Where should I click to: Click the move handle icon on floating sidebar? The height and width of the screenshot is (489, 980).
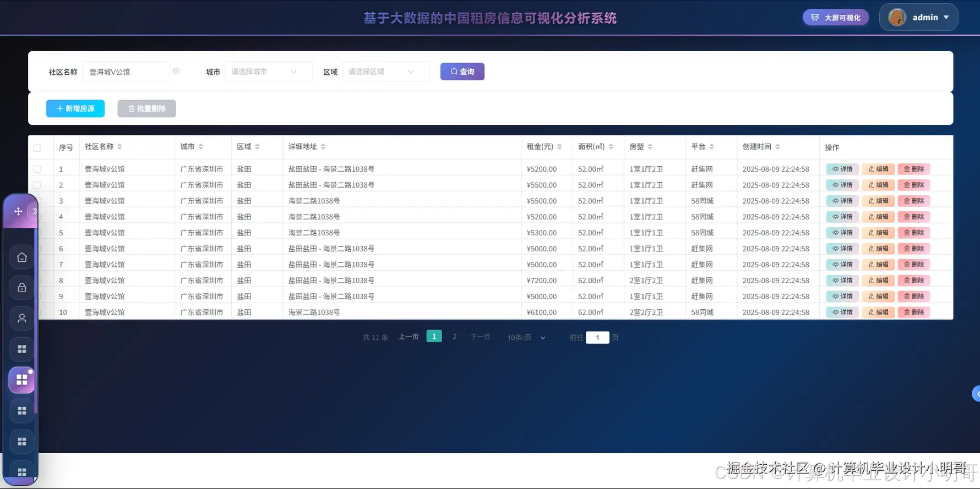[18, 211]
